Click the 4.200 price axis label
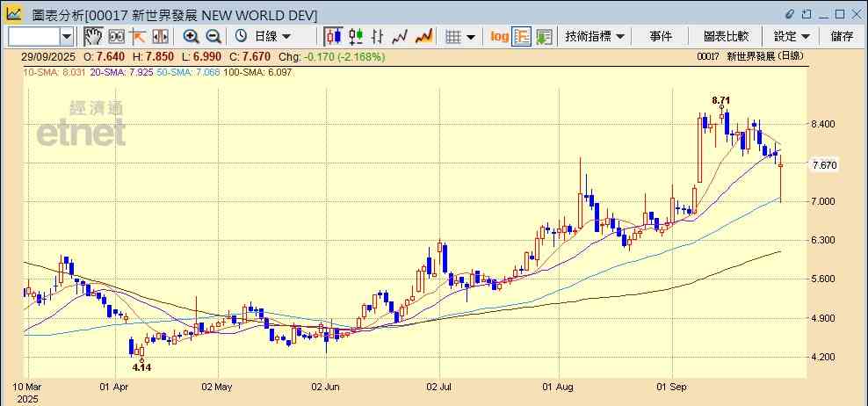This screenshot has width=868, height=406. [823, 358]
